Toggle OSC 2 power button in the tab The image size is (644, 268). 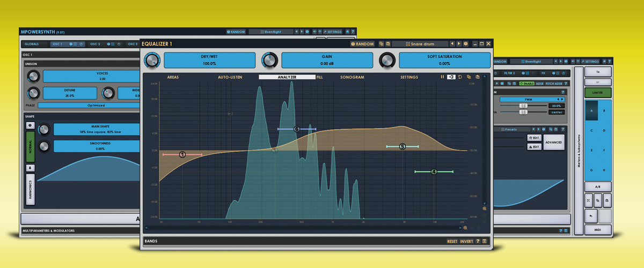tap(119, 44)
